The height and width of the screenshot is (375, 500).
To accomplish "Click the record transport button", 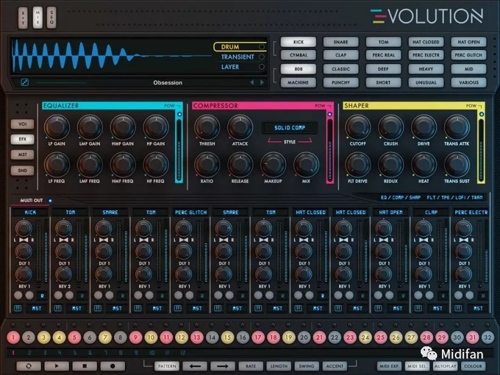I will tap(113, 366).
